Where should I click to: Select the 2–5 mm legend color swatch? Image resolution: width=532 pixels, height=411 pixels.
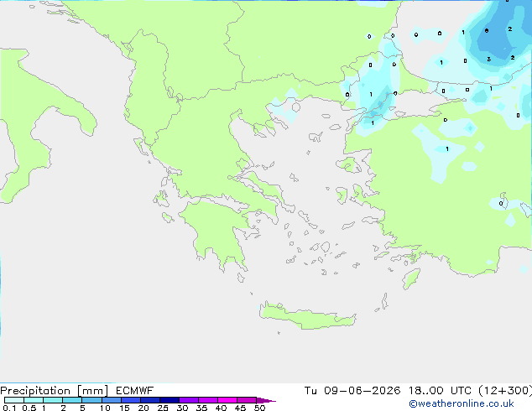pyautogui.click(x=72, y=400)
